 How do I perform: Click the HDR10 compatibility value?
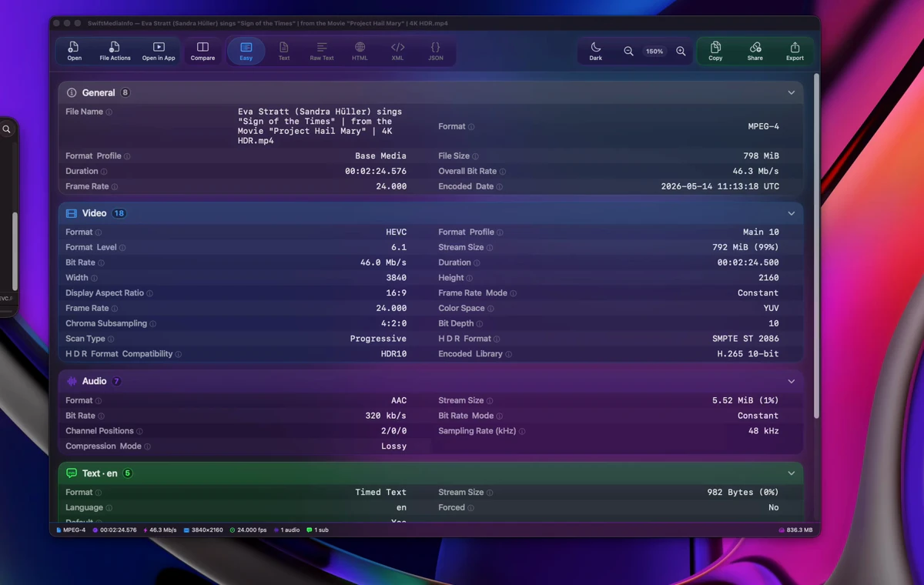click(x=393, y=354)
